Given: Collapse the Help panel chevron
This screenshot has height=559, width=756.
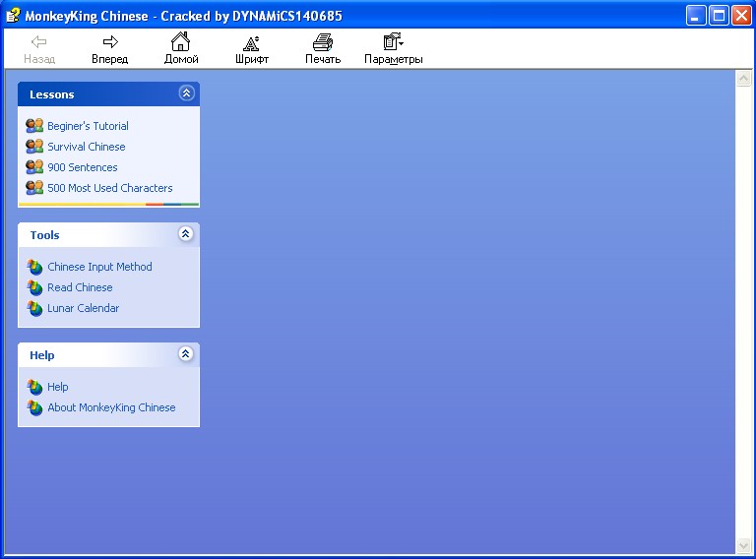Looking at the screenshot, I should click(x=186, y=353).
